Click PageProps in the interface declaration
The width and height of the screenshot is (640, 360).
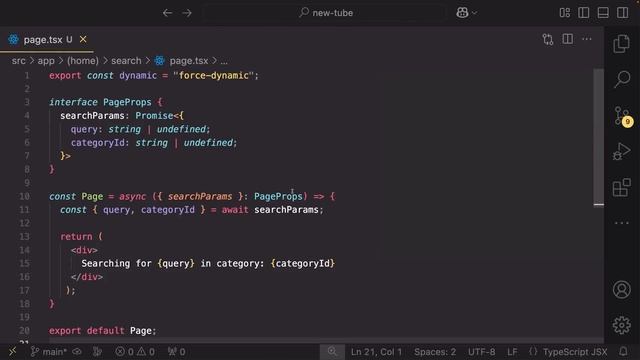127,102
